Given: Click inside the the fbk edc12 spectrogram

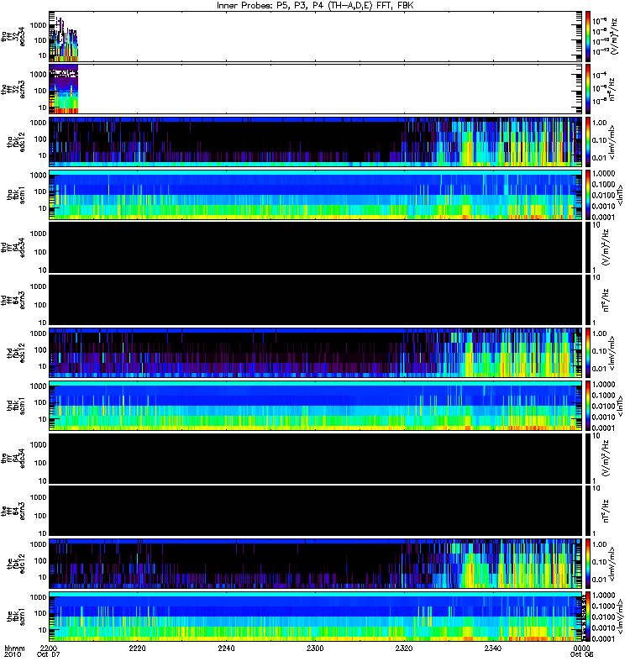Looking at the screenshot, I should [316, 564].
